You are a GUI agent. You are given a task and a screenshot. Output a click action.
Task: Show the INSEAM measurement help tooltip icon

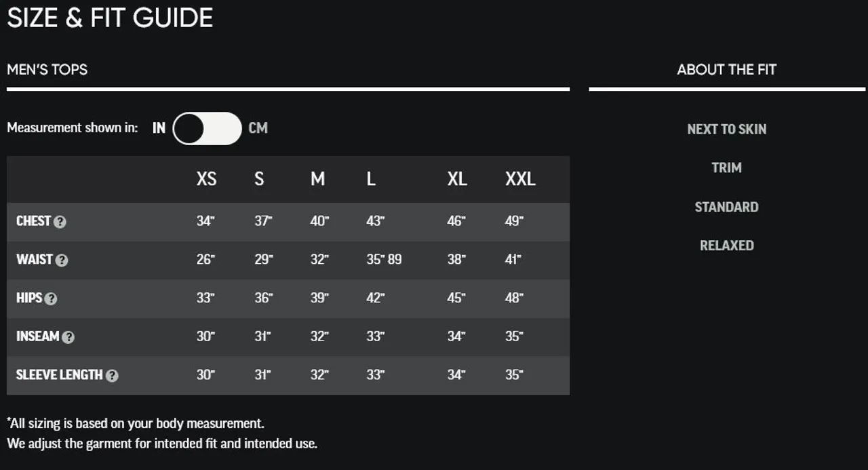point(68,338)
